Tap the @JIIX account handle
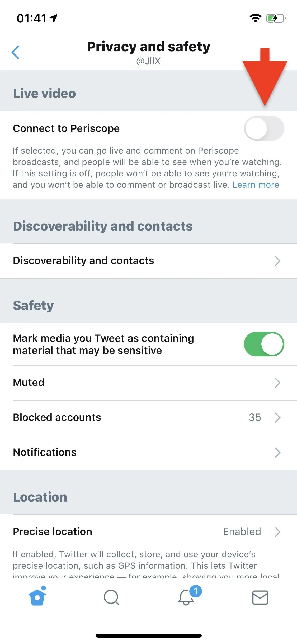The width and height of the screenshot is (297, 644). (148, 61)
